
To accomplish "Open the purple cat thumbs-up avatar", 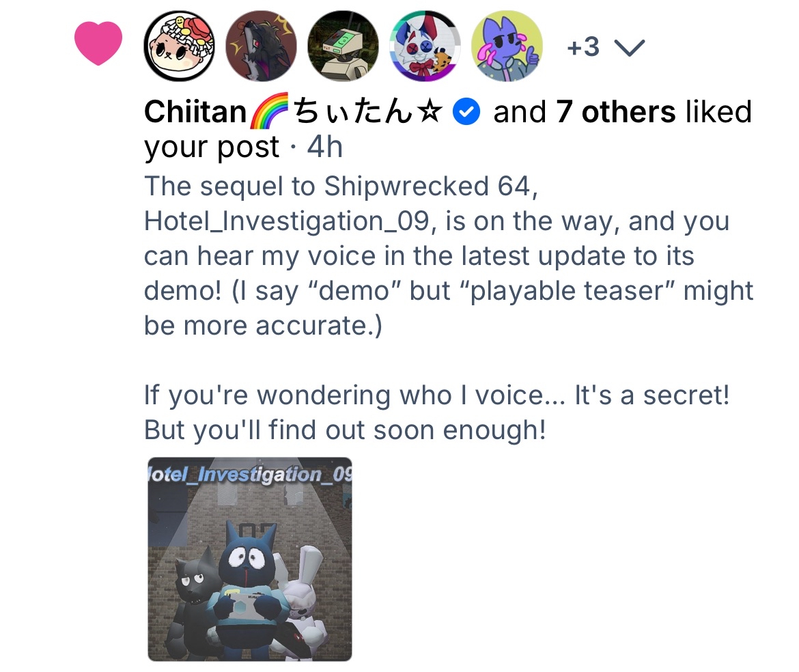I will tap(507, 46).
